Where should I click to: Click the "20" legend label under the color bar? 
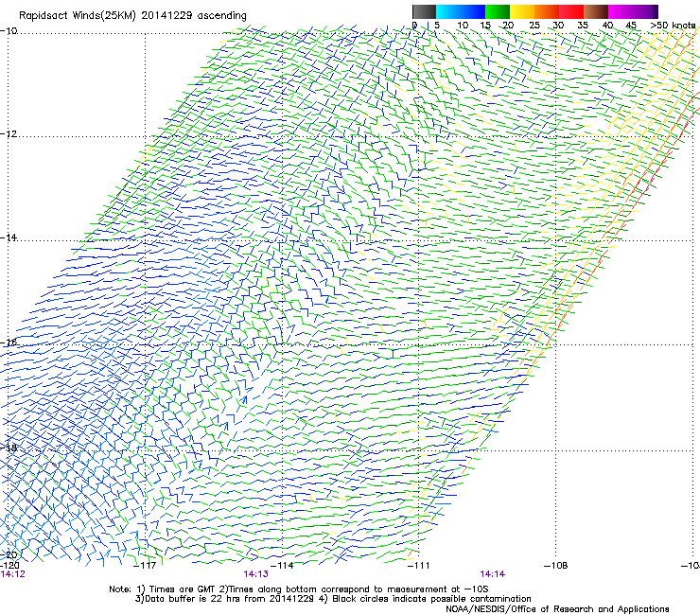[x=509, y=26]
